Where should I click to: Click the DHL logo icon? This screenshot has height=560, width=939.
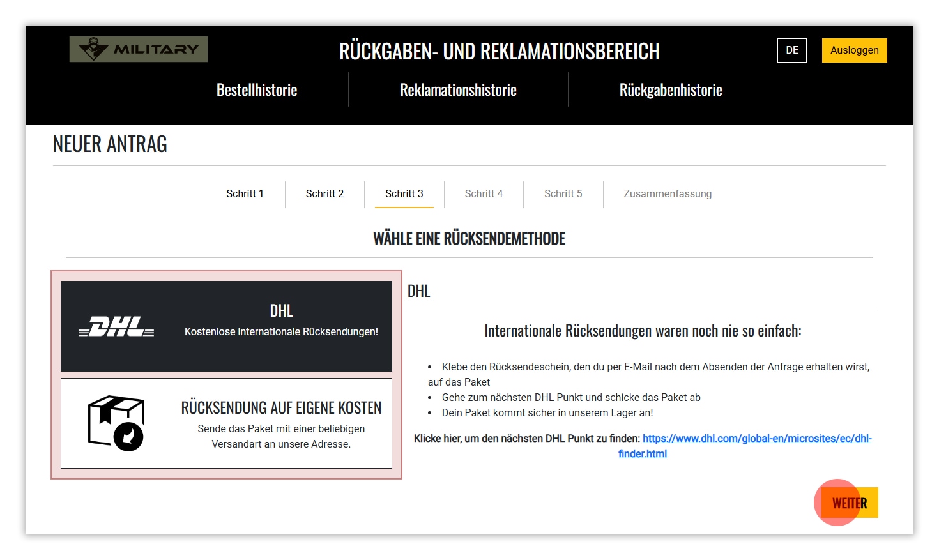coord(116,326)
